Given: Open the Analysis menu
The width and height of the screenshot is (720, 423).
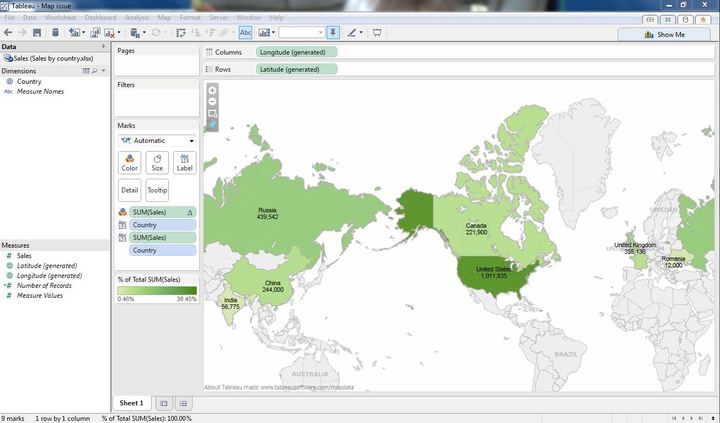Looking at the screenshot, I should (137, 17).
